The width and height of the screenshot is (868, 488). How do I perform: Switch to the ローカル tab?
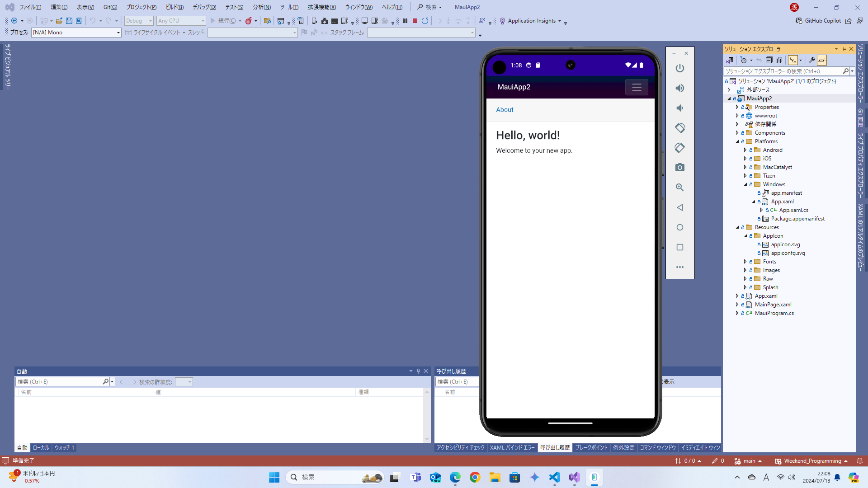(x=41, y=448)
